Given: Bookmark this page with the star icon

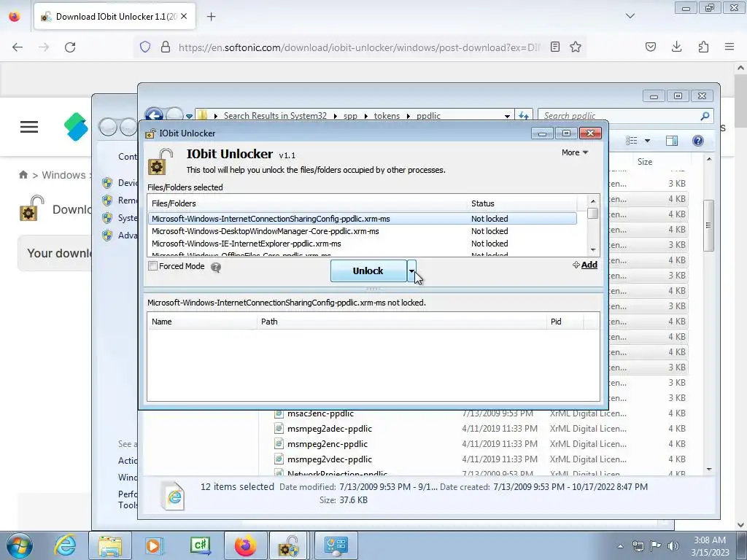Looking at the screenshot, I should pyautogui.click(x=576, y=47).
